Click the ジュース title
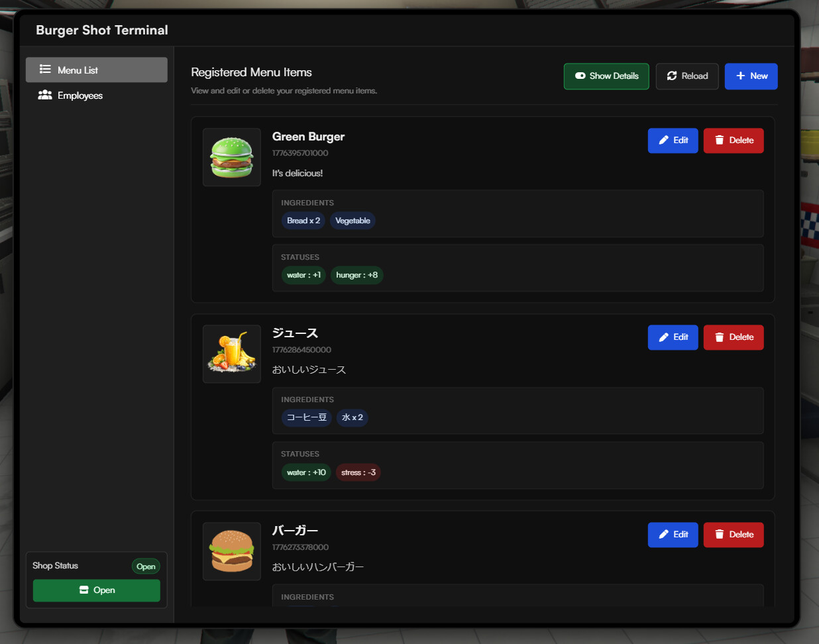Screen dimensions: 819x644 [295, 333]
